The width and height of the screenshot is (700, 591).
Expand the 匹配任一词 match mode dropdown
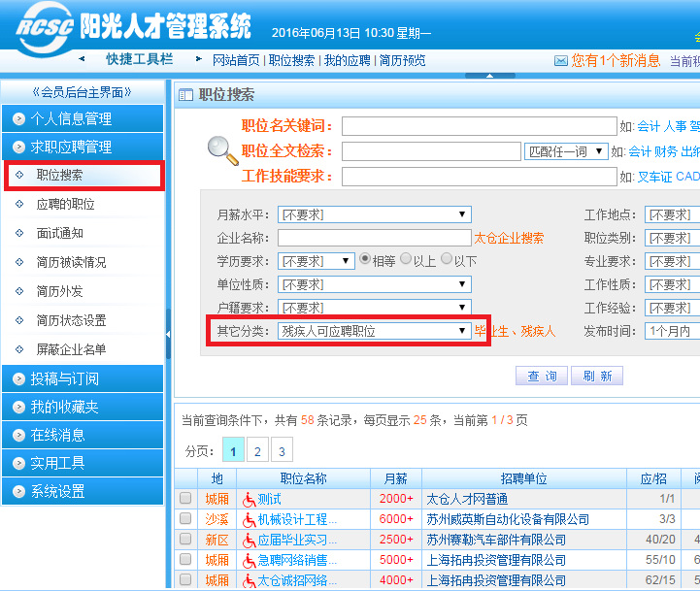tap(565, 151)
